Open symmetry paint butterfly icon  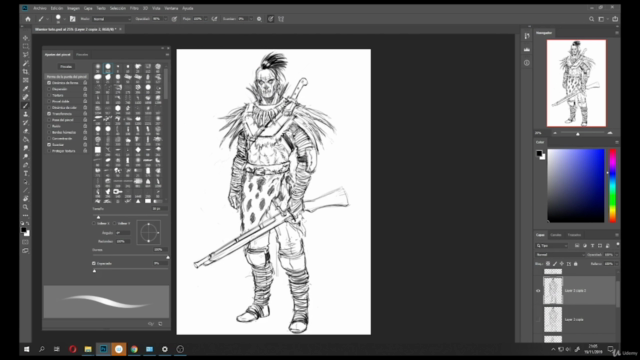pyautogui.click(x=281, y=19)
